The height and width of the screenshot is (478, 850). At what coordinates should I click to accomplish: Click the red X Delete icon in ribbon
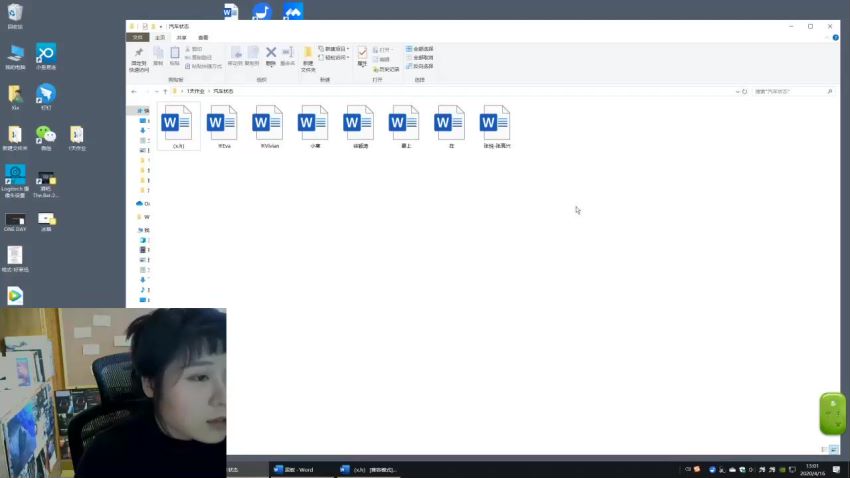271,55
